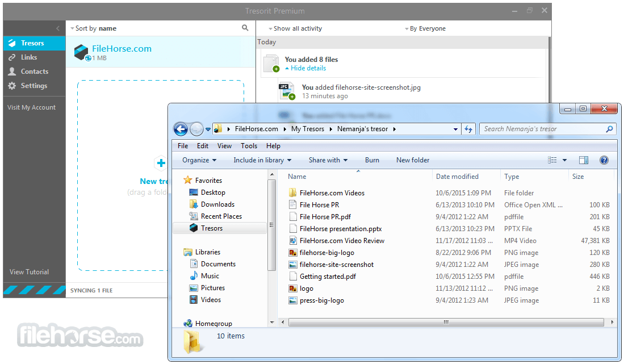Click the search magnifier in Tresorit
The image size is (624, 364).
(x=245, y=28)
